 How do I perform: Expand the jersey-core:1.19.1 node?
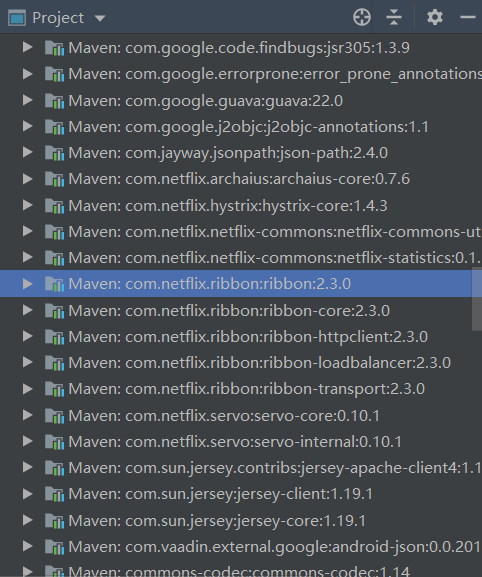pos(28,520)
